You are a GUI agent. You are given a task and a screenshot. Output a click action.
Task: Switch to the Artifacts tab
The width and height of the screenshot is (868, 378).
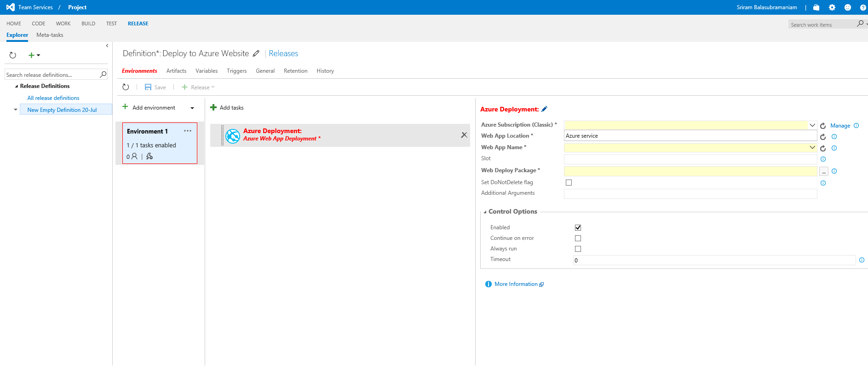176,71
